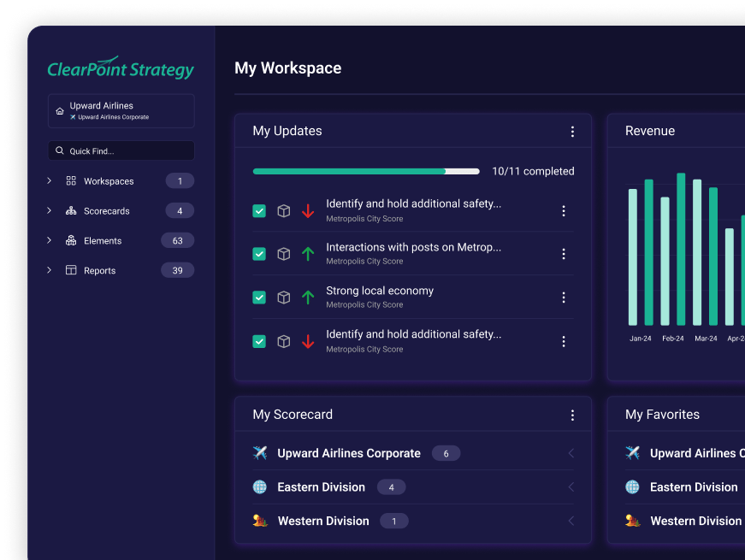The height and width of the screenshot is (560, 745).
Task: Open Upward Airlines Corporate in My Scorecard
Action: click(349, 453)
